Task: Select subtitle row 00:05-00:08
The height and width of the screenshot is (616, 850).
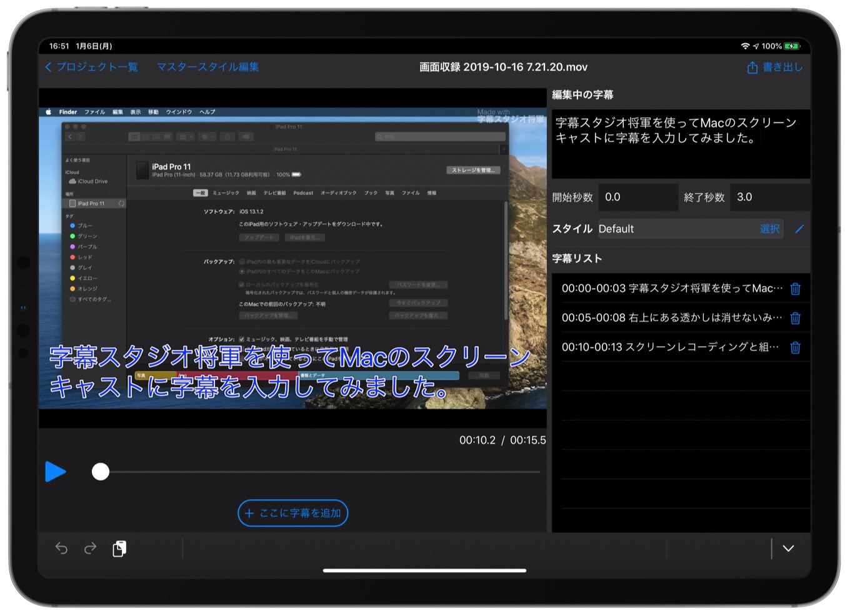Action: coord(672,317)
